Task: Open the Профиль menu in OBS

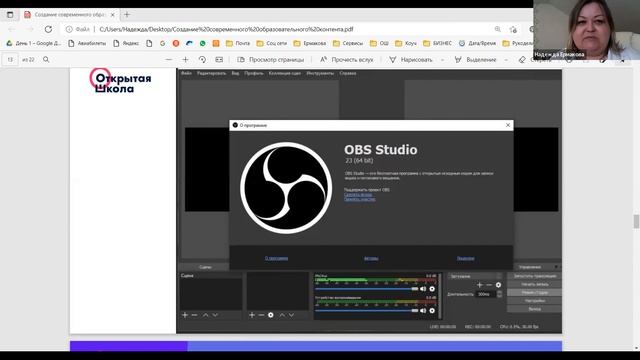Action: click(254, 73)
